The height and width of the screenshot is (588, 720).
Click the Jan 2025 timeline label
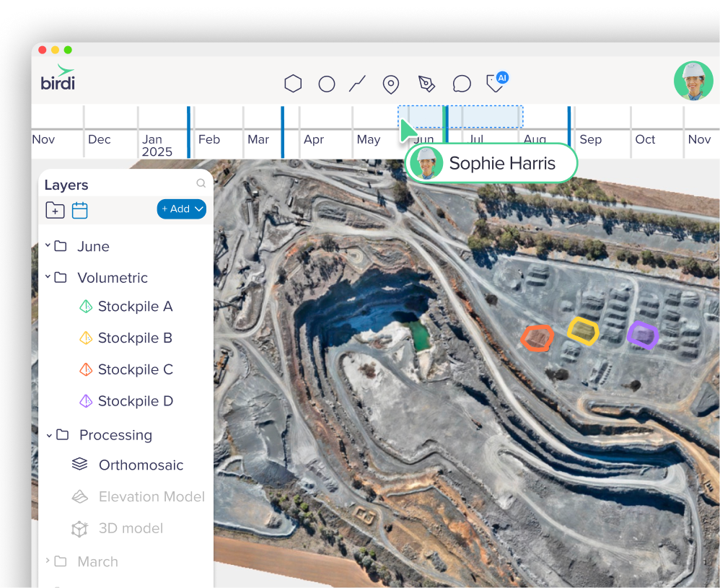coord(157,145)
